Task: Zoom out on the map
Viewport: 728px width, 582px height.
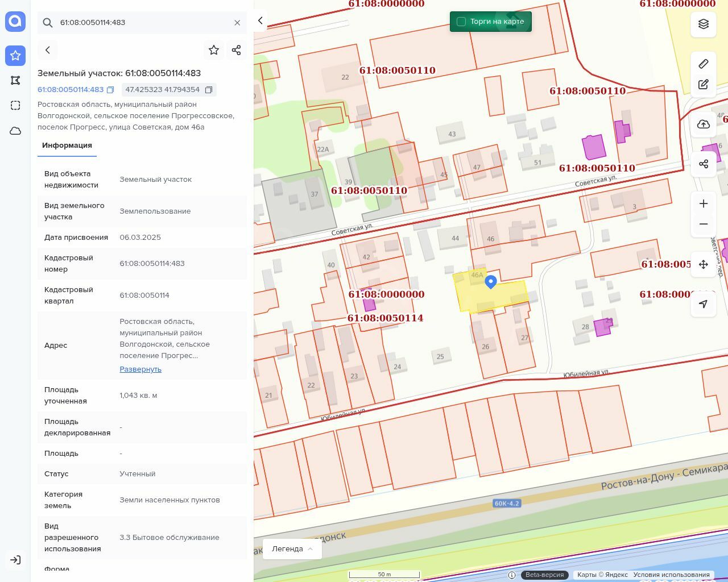Action: (x=704, y=224)
